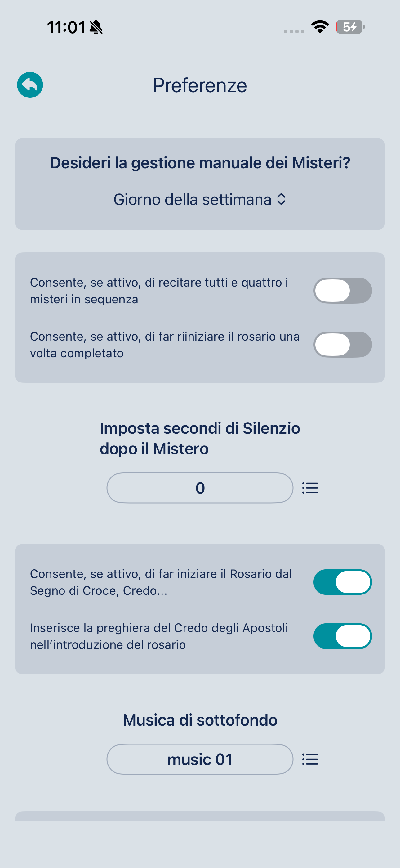400x868 pixels.
Task: Tap the Wi-Fi status icon
Action: [320, 27]
